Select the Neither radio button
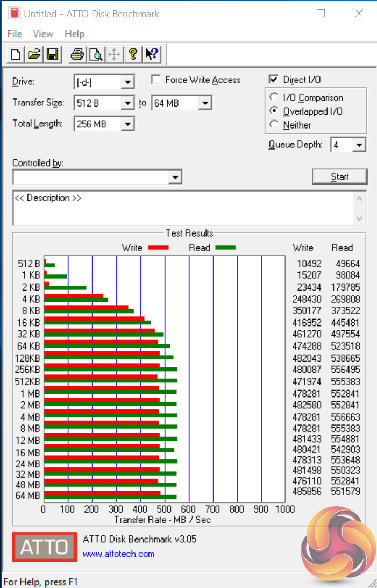The image size is (377, 588). (274, 124)
